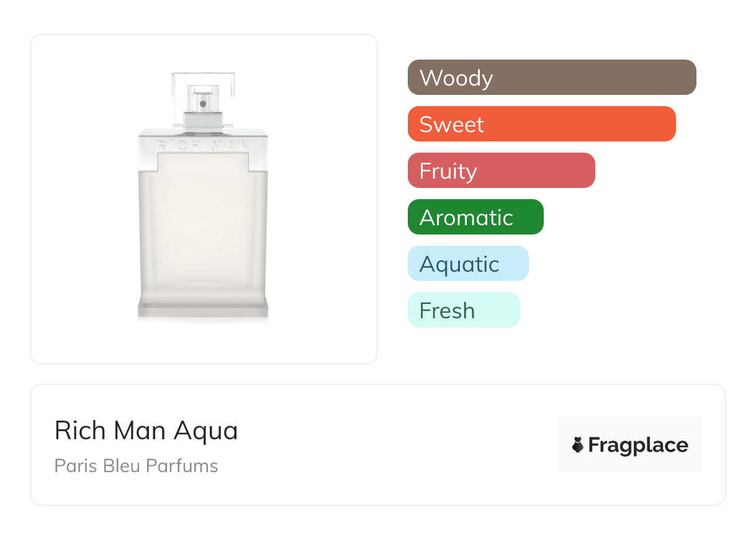Choose the red Fruity accord bar
The height and width of the screenshot is (536, 756).
(x=501, y=171)
